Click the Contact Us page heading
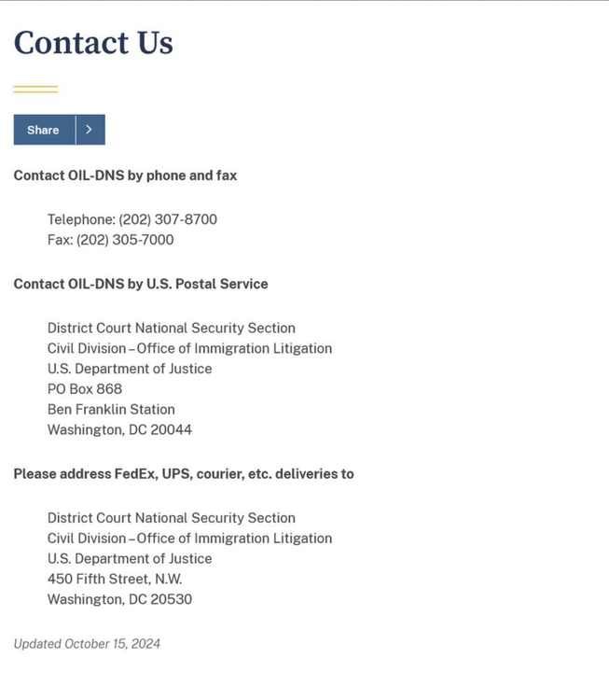The image size is (609, 700). [93, 43]
